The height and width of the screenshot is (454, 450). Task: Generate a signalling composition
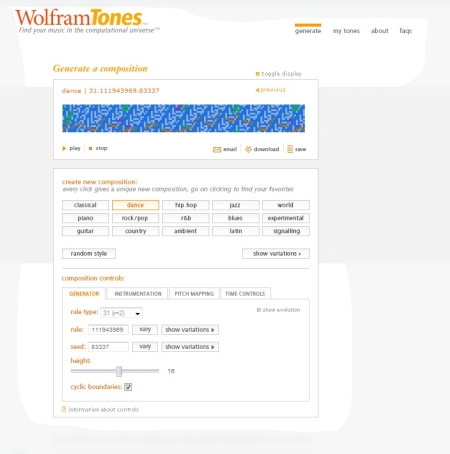(286, 231)
